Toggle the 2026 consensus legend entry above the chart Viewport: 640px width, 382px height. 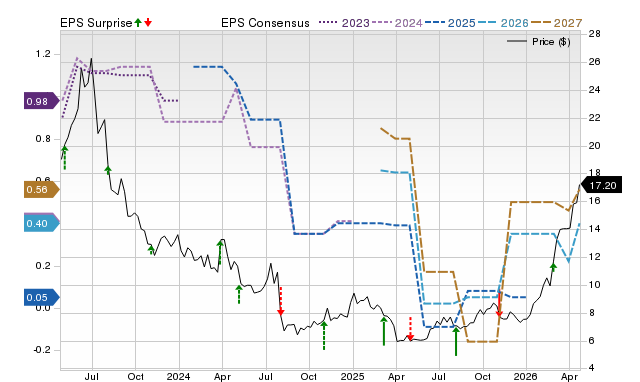[x=503, y=23]
